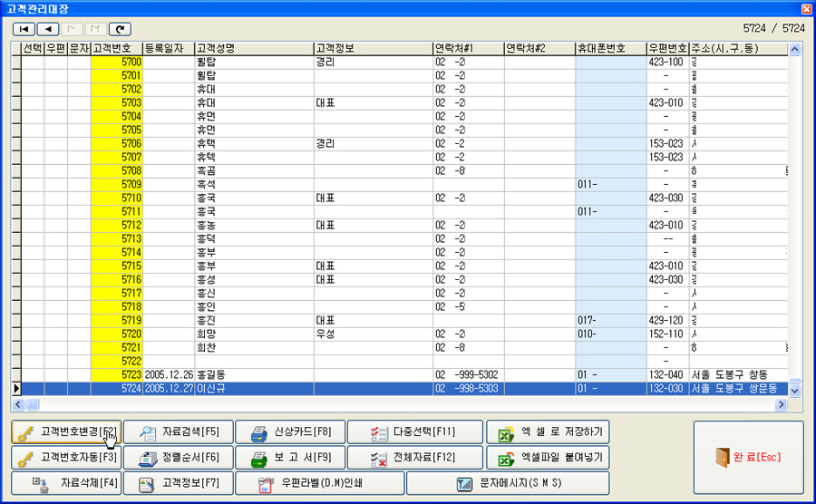The width and height of the screenshot is (816, 504).
Task: Delete data with 자료삭제[F4] button
Action: pyautogui.click(x=66, y=483)
